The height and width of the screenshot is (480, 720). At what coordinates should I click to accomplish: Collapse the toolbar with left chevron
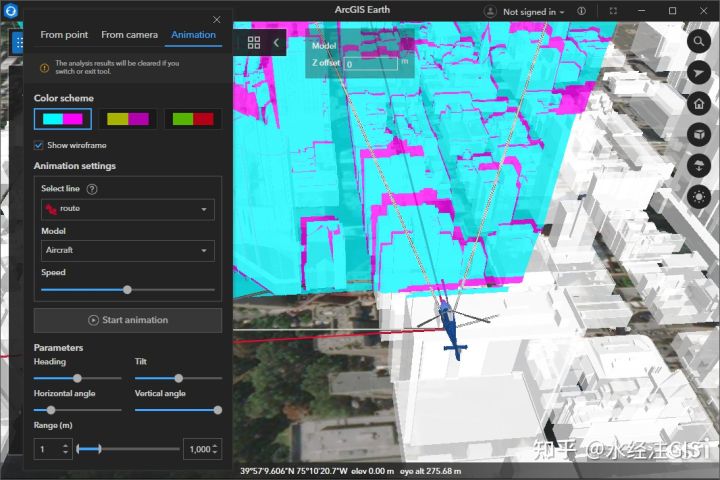click(x=276, y=43)
